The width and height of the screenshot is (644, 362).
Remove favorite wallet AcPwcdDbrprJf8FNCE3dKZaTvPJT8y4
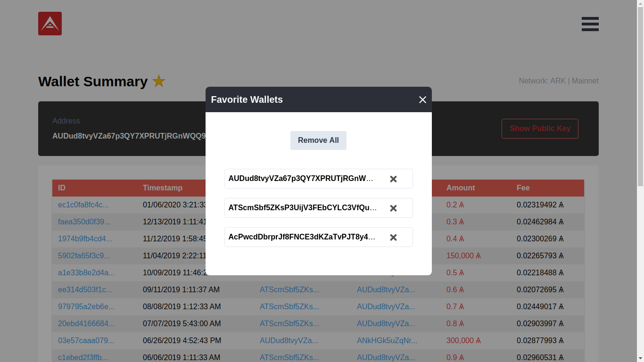[393, 238]
